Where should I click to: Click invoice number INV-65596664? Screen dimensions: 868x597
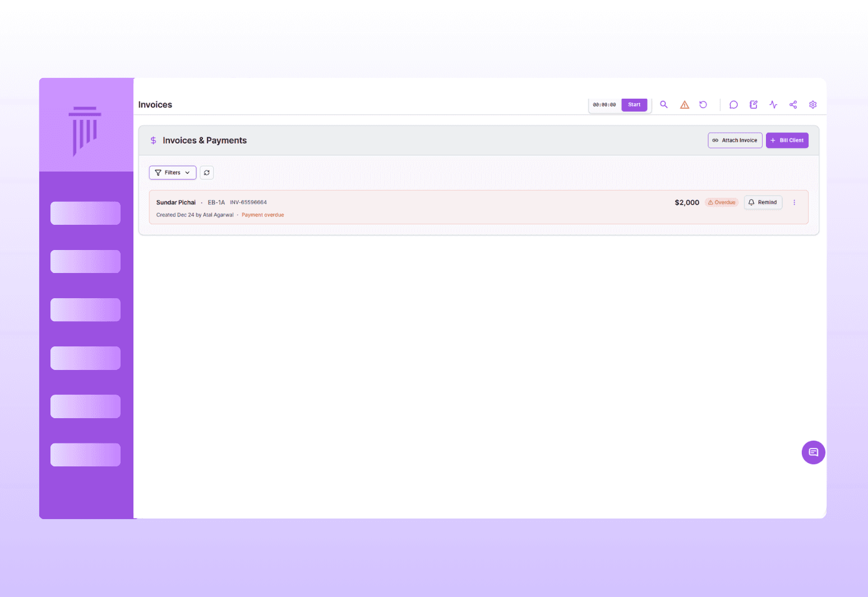[248, 202]
